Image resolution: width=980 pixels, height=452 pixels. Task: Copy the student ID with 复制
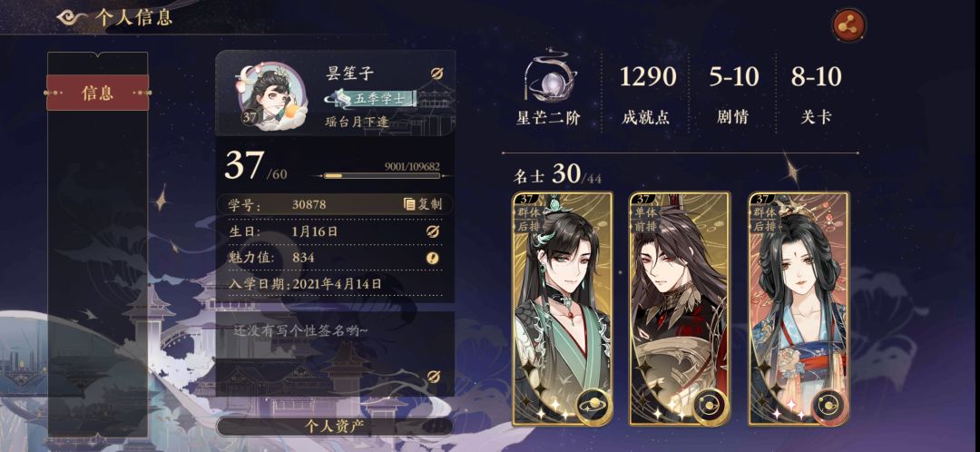[x=423, y=204]
